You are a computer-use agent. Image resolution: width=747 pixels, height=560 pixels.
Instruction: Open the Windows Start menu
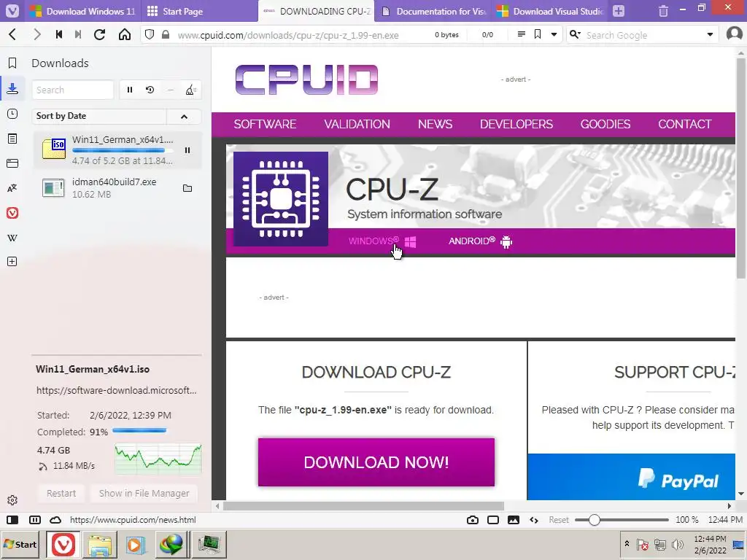click(x=20, y=544)
